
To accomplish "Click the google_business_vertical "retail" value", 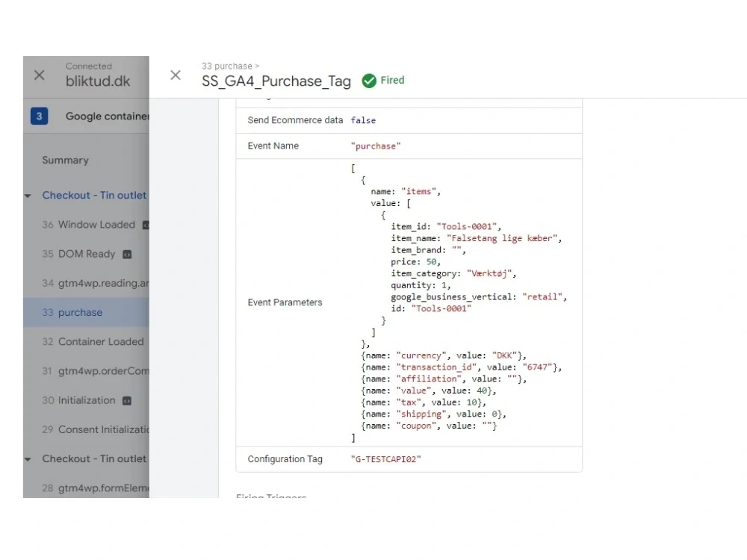I will tap(542, 297).
